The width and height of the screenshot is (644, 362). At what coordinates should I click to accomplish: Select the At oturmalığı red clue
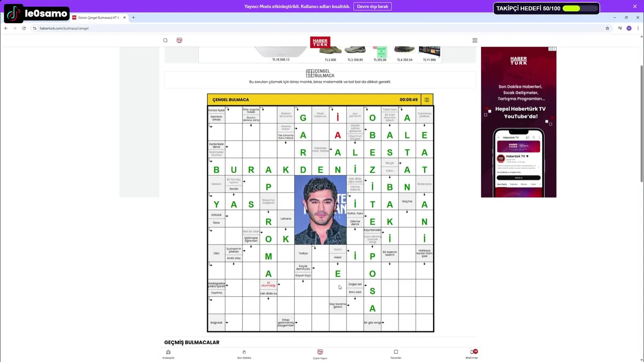[268, 285]
